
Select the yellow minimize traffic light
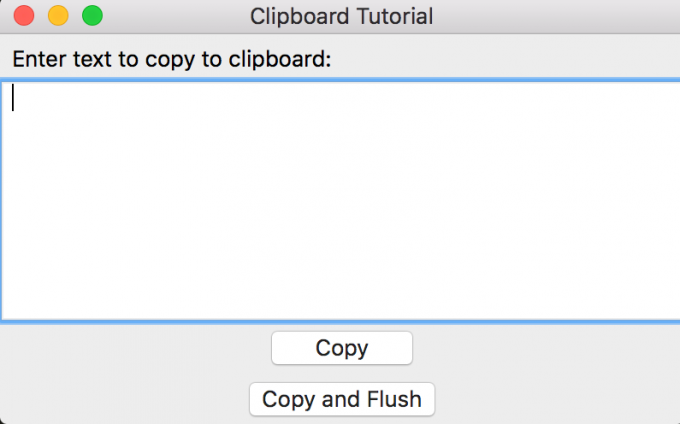(x=58, y=16)
